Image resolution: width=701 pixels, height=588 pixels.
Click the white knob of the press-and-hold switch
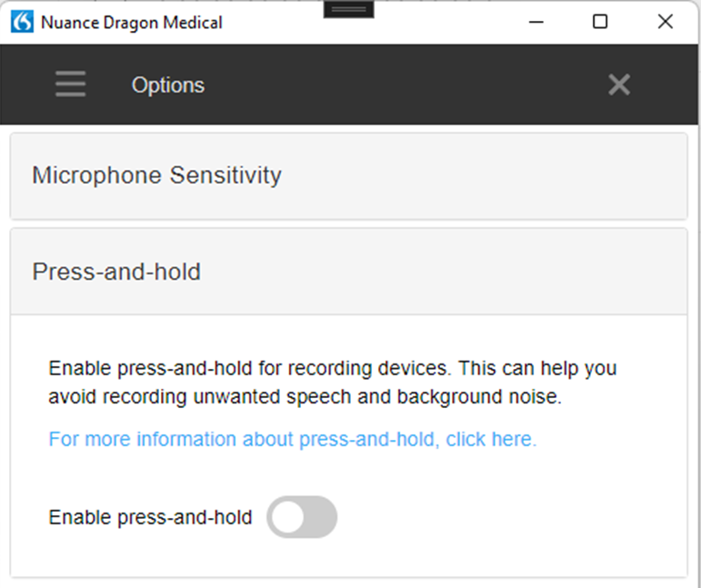coord(288,517)
